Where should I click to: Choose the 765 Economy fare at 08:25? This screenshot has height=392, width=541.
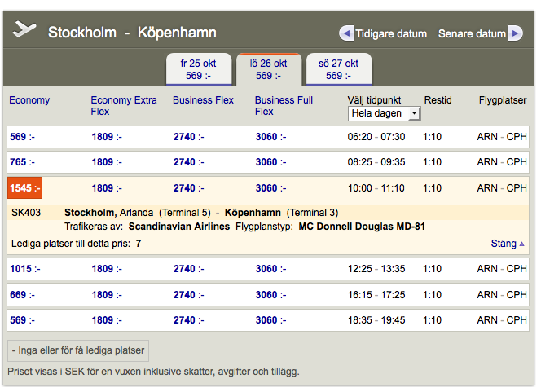[22, 162]
